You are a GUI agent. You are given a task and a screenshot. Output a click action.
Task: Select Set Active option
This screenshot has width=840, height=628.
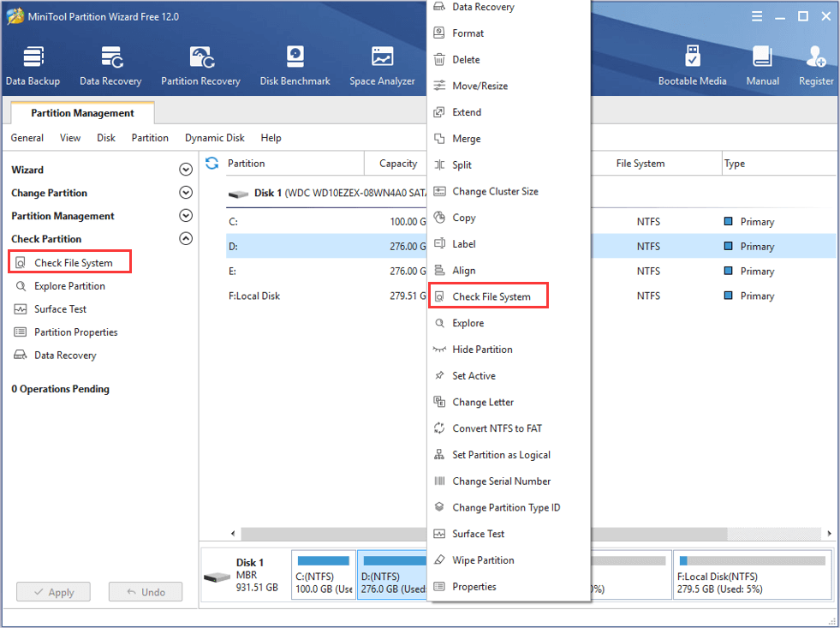coord(509,375)
